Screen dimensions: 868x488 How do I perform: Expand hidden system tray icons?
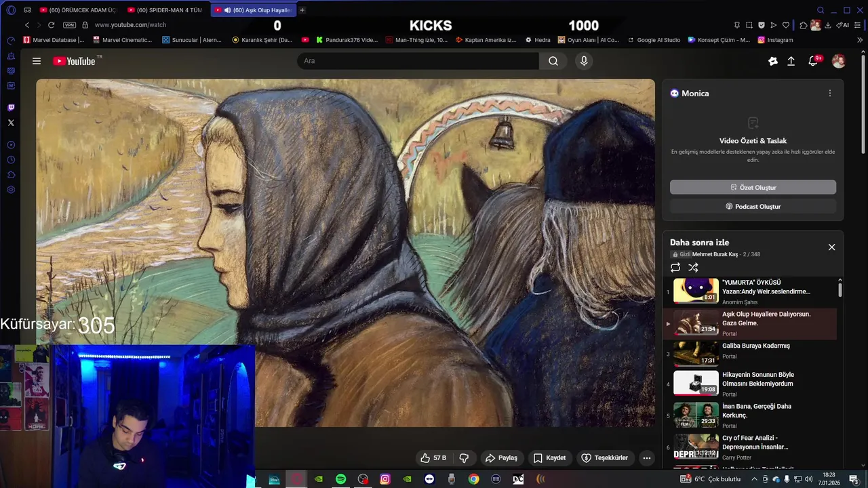click(x=755, y=479)
